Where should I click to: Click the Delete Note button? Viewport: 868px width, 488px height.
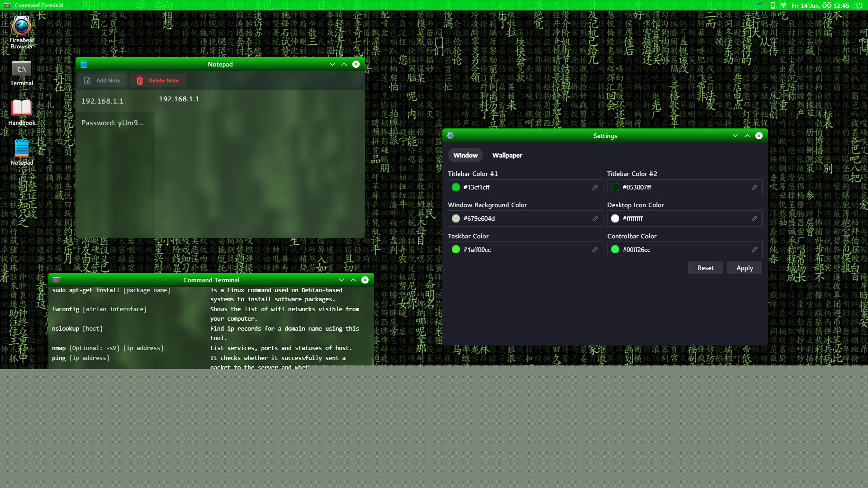158,81
